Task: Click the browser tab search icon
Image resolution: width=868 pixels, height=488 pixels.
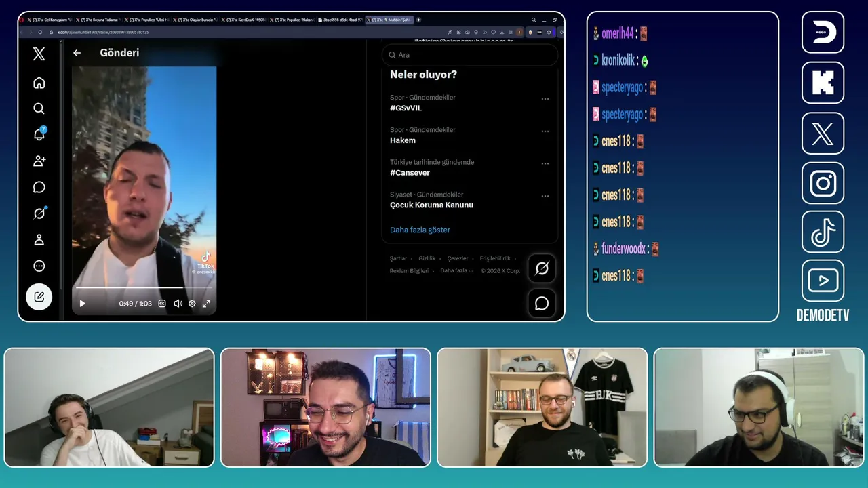Action: (x=534, y=20)
